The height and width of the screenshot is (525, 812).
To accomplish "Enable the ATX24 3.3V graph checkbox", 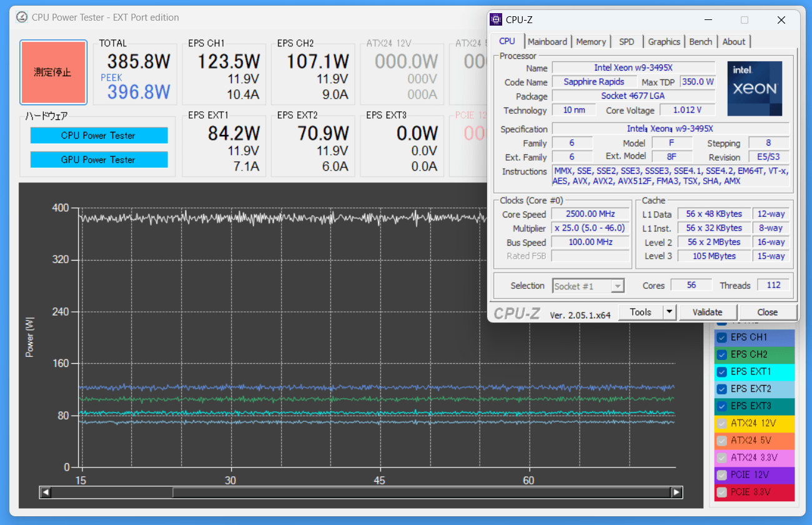I will [722, 457].
